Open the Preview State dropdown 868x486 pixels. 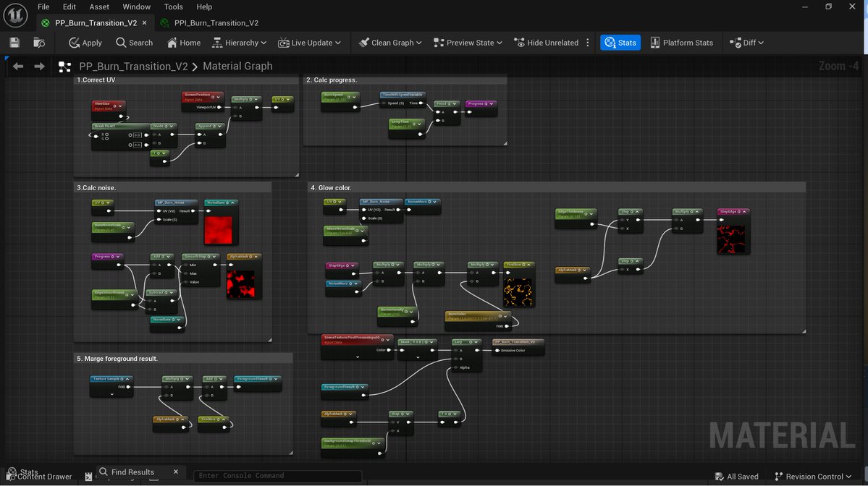[x=468, y=43]
